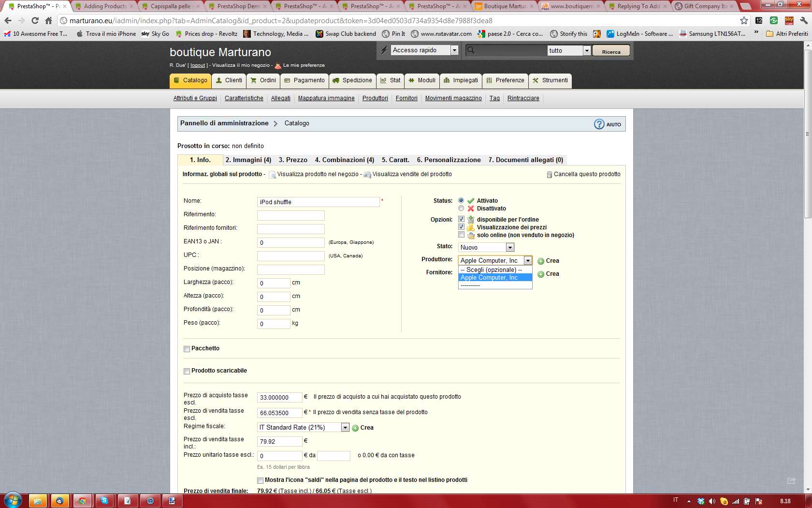Viewport: 812px width, 508px height.
Task: Click into the Riferimento input field
Action: click(290, 215)
